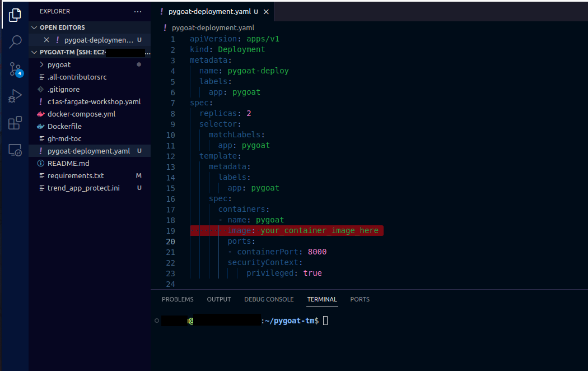Click 'securityContext:' key on line 22
Viewport: 588px width, 371px height.
click(265, 263)
